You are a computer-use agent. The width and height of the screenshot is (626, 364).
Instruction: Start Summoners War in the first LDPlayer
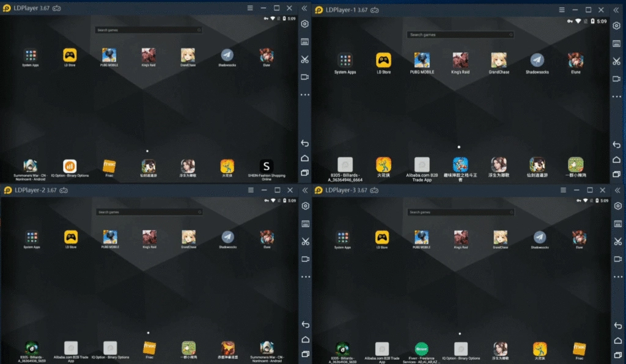[x=31, y=165]
